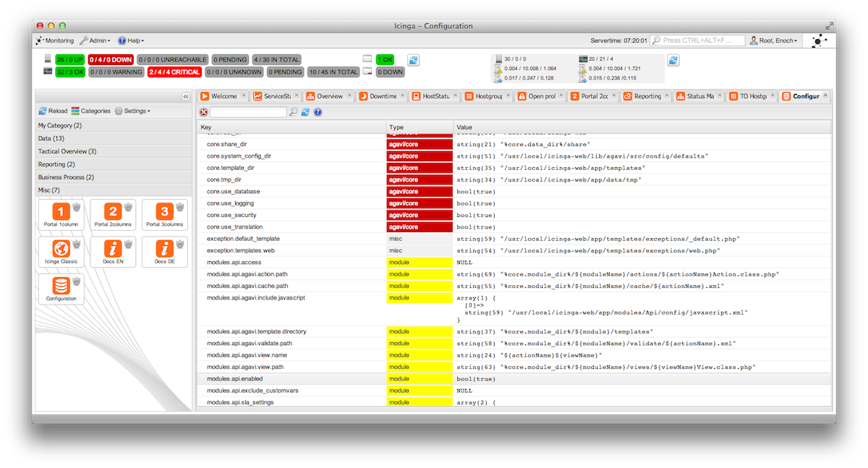Click the 2 / 4 / 4 CRITICAL status badge

coord(174,72)
